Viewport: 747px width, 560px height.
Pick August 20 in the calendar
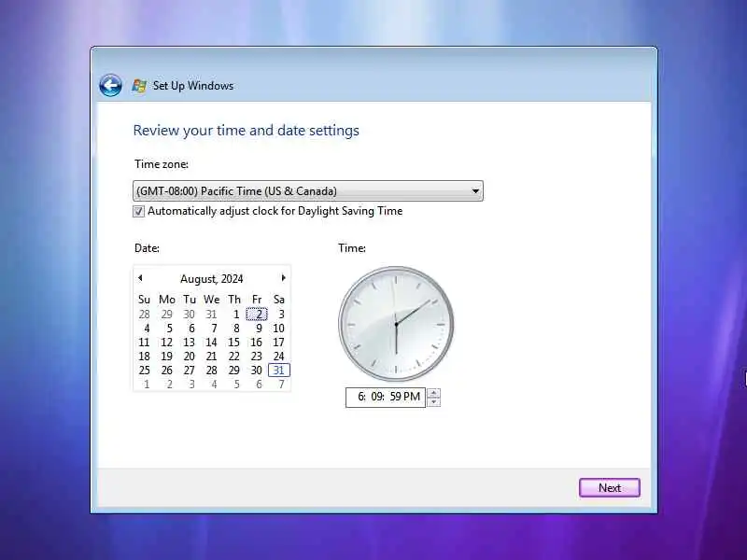point(190,357)
